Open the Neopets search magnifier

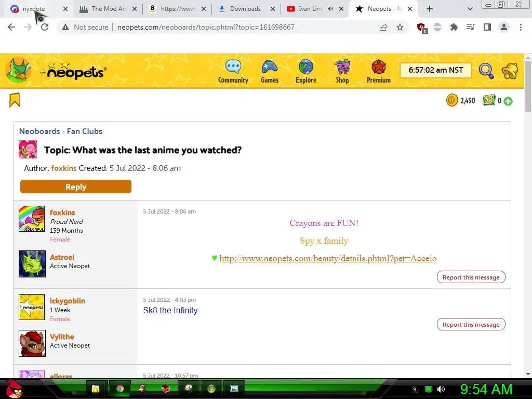(x=486, y=71)
